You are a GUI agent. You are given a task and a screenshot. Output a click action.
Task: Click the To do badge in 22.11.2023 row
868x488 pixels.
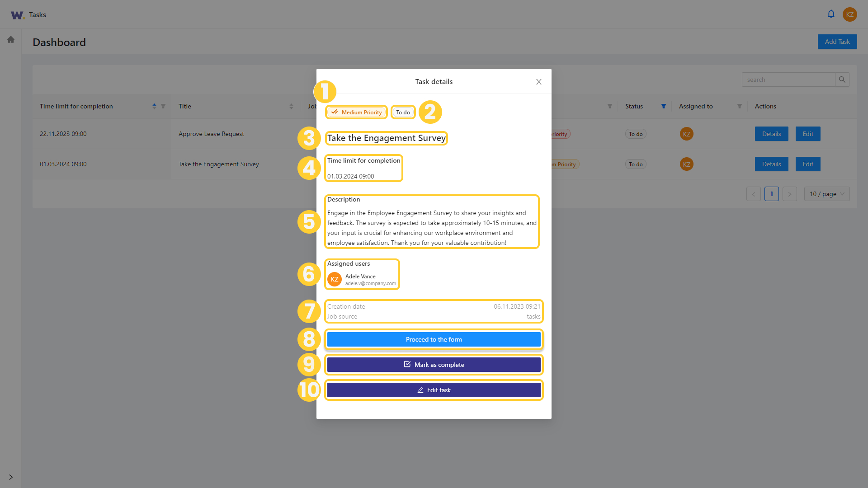click(636, 134)
